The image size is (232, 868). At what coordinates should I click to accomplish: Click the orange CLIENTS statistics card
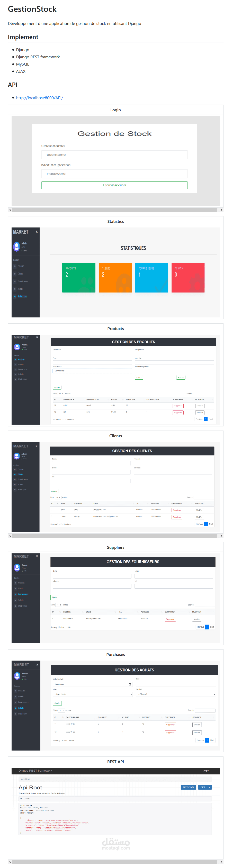coord(115,278)
